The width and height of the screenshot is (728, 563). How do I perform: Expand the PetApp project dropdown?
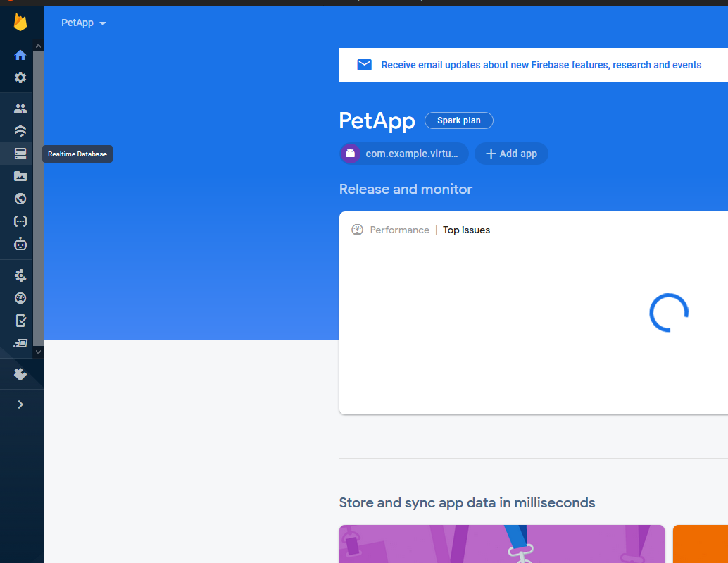84,23
